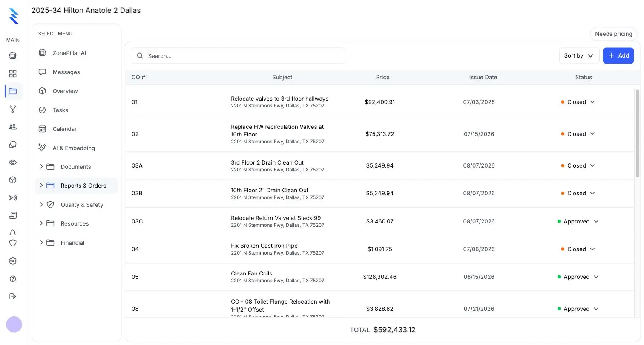The image size is (644, 345).
Task: Open the user avatar circle
Action: (14, 325)
